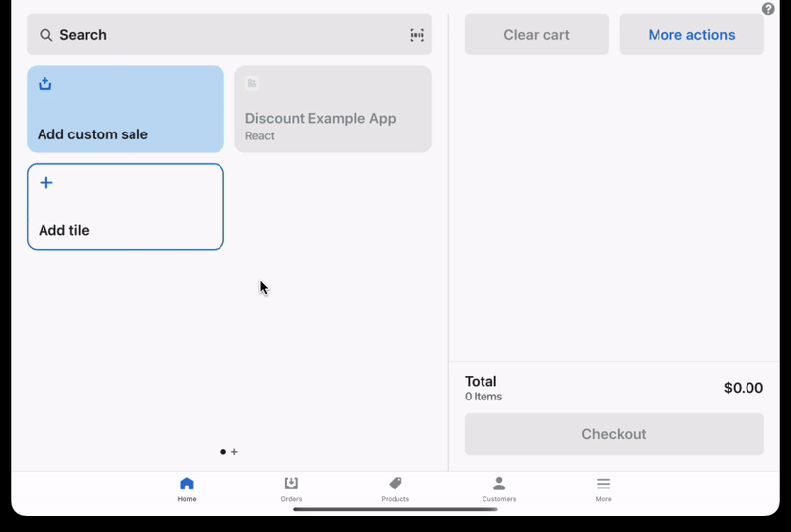This screenshot has height=532, width=791.
Task: Open the Orders tab
Action: click(x=291, y=488)
